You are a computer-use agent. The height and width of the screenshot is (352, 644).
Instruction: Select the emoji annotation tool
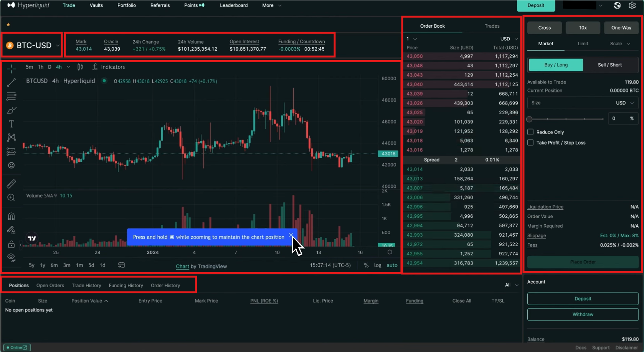11,165
